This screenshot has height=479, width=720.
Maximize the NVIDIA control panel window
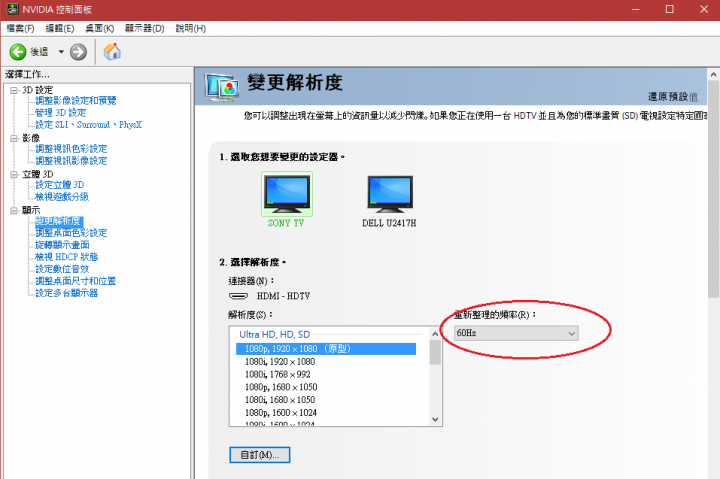(669, 9)
